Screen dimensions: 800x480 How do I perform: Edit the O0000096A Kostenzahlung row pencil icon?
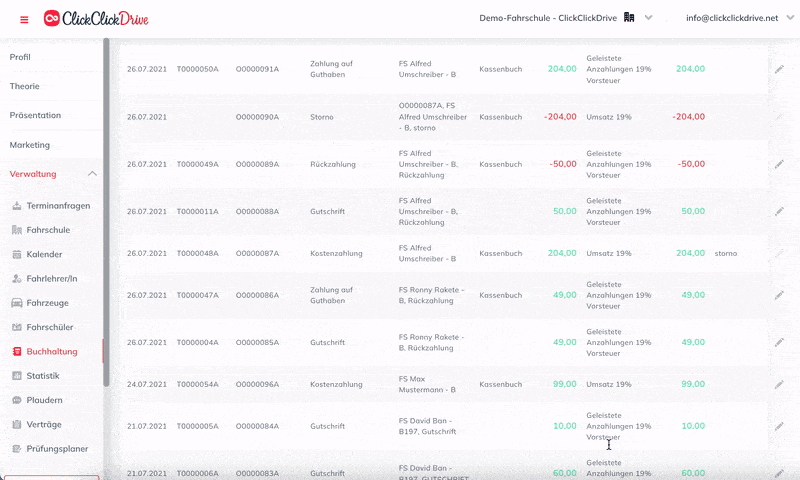tap(779, 384)
